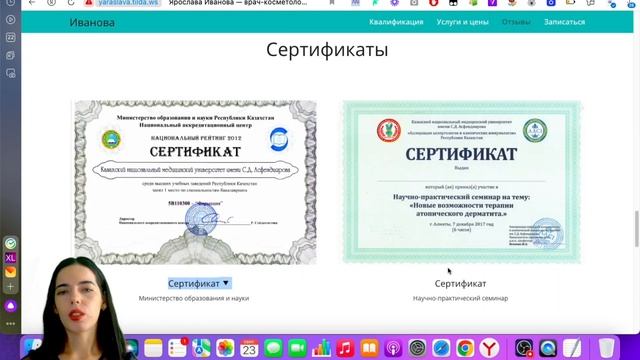This screenshot has height=360, width=640.
Task: Click the browser tab titled Ярослава Иванова
Action: (x=238, y=2)
